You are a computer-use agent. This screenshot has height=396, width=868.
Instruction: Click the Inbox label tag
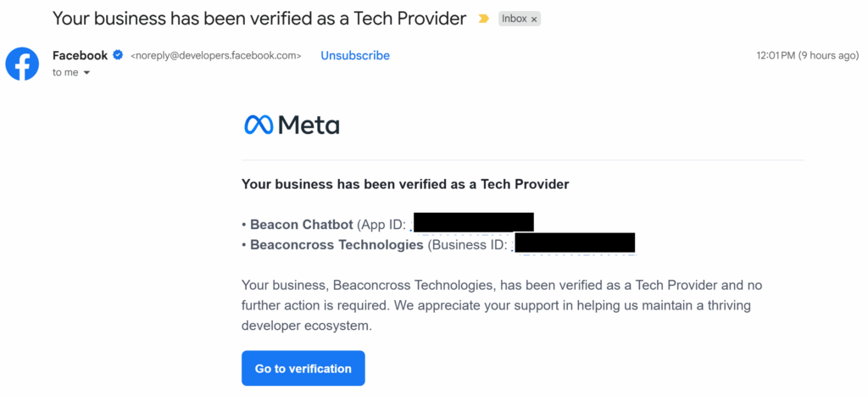tap(514, 19)
